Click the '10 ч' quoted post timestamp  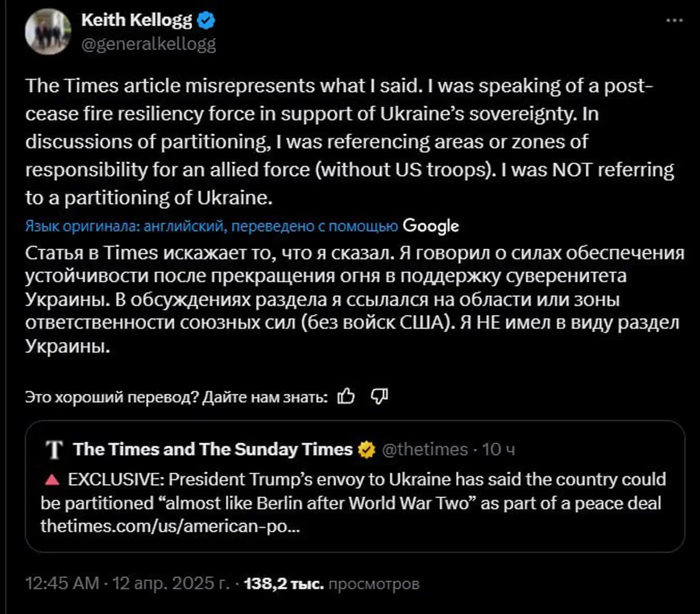(498, 449)
